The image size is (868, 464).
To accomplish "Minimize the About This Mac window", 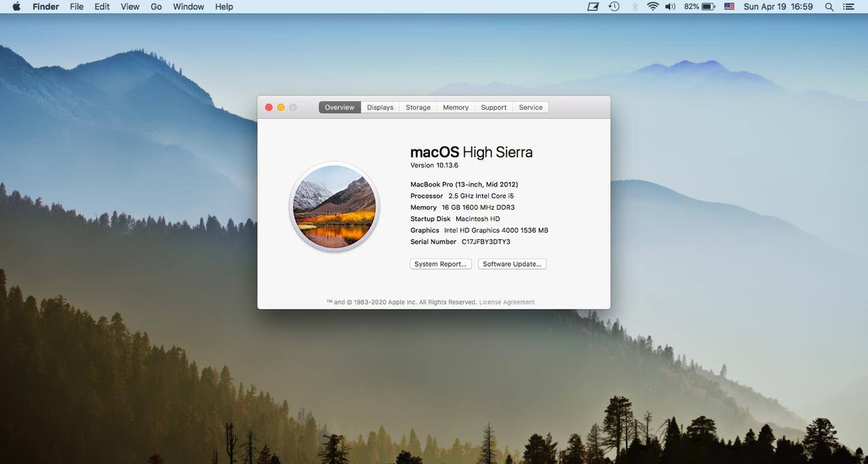I will [281, 107].
